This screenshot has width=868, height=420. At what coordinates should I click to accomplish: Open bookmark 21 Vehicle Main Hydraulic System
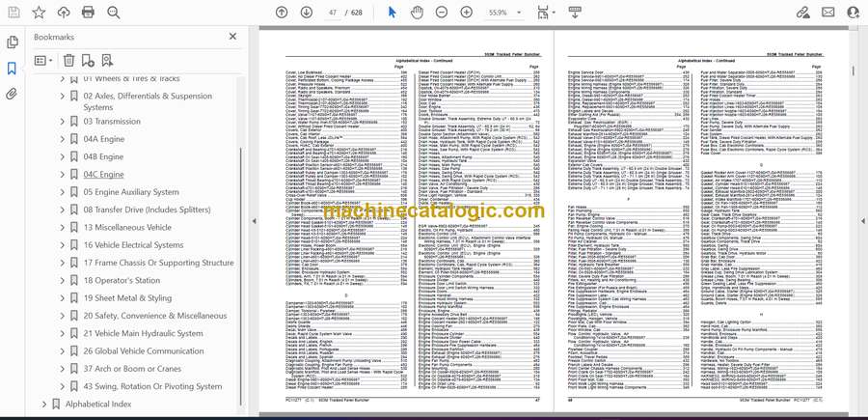(143, 333)
